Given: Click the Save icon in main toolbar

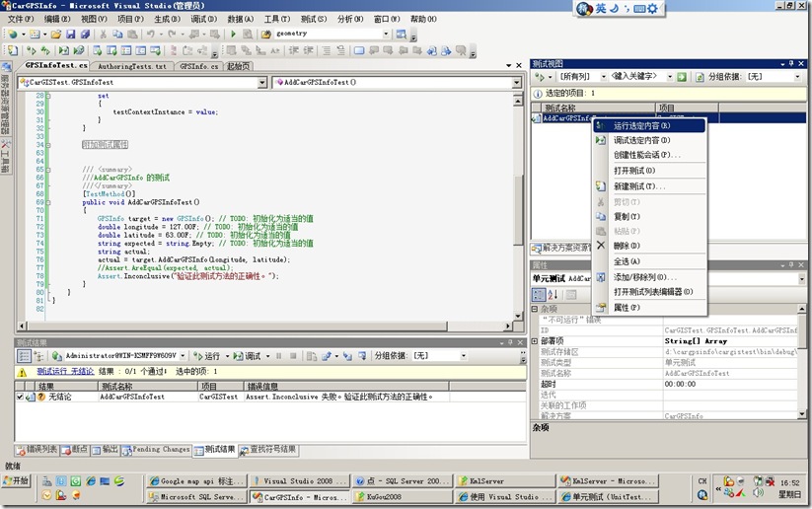Looking at the screenshot, I should point(69,34).
